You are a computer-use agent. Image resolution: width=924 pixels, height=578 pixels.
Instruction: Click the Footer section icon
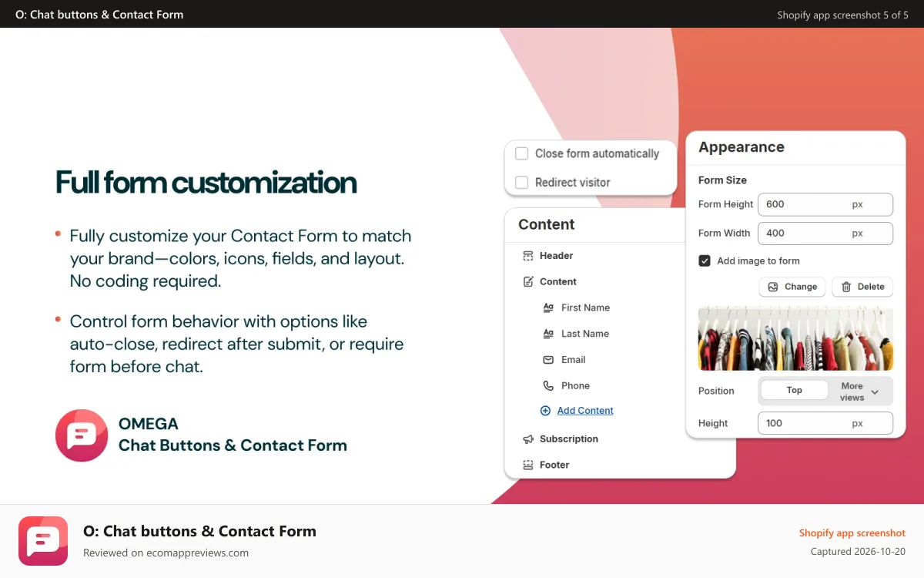527,465
